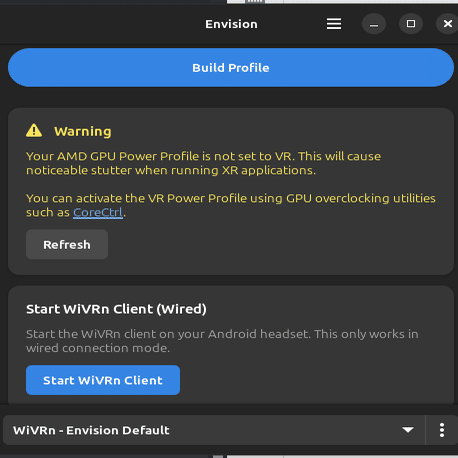This screenshot has width=458, height=458.
Task: Open the profile options three-dot menu
Action: (x=442, y=430)
